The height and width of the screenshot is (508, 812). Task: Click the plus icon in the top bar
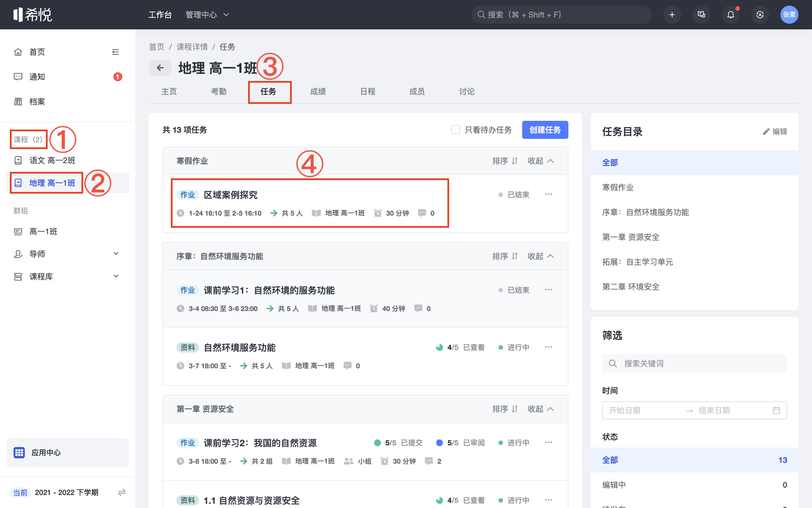[x=672, y=15]
